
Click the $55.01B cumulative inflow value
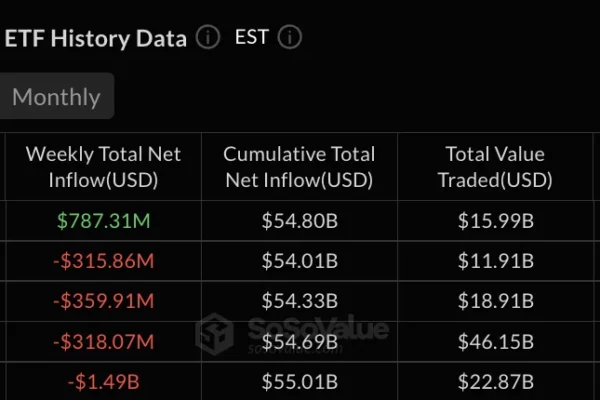pos(299,382)
